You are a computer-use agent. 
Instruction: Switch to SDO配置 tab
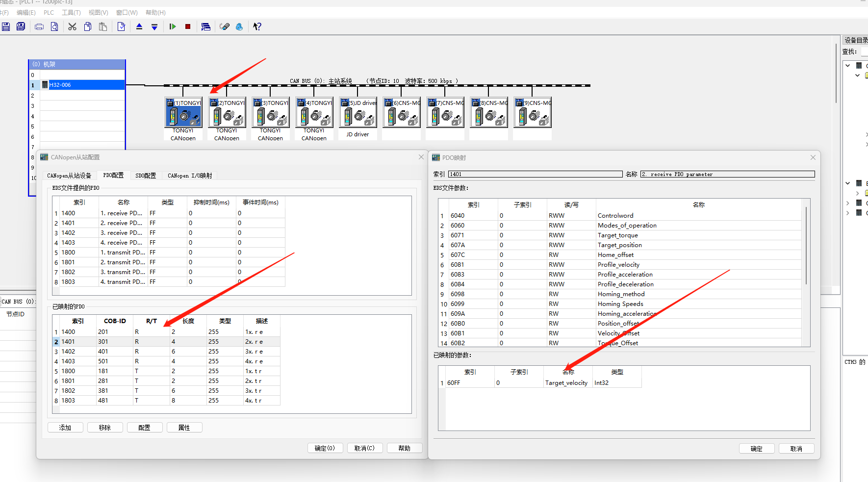point(146,176)
